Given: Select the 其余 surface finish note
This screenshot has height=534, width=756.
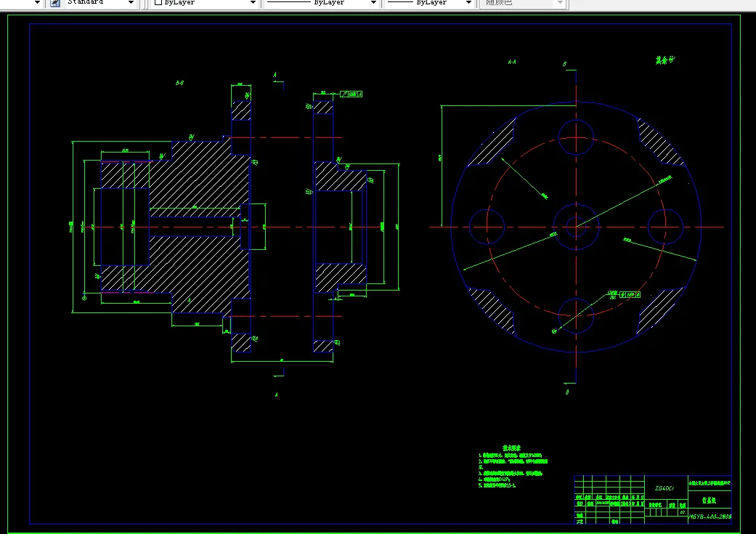Looking at the screenshot, I should [x=665, y=60].
